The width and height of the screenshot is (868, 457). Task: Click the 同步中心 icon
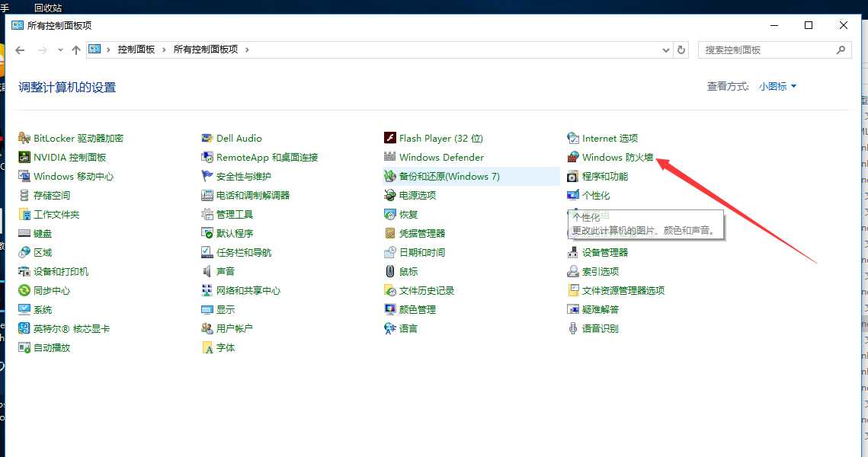tap(24, 290)
